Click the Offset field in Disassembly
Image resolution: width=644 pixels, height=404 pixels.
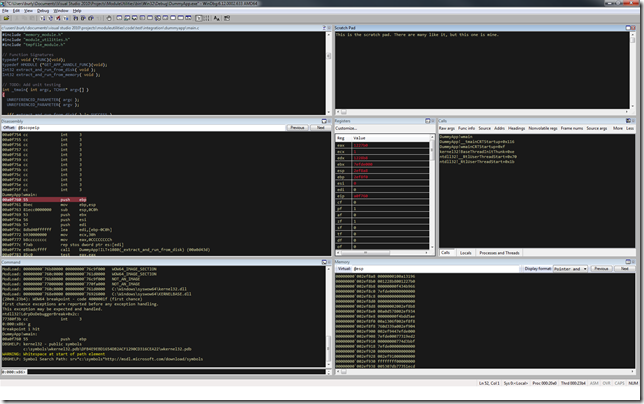point(151,128)
